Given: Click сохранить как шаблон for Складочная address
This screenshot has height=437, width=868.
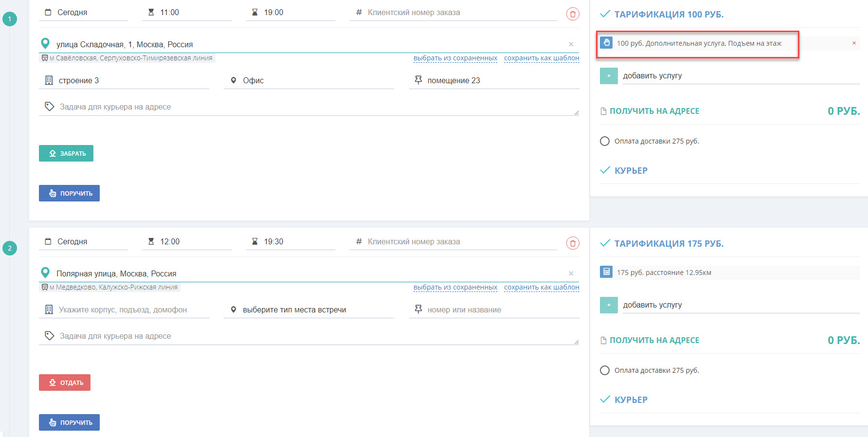Looking at the screenshot, I should point(542,58).
